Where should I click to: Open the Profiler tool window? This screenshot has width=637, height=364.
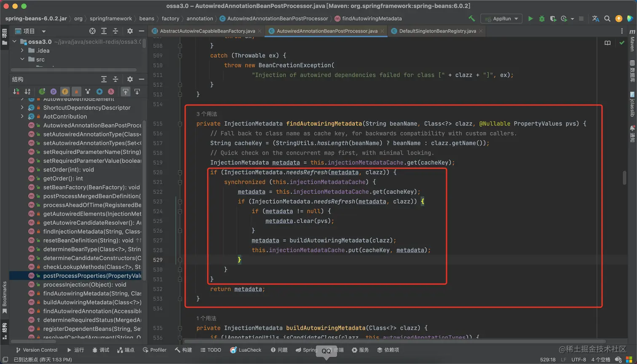coord(155,350)
